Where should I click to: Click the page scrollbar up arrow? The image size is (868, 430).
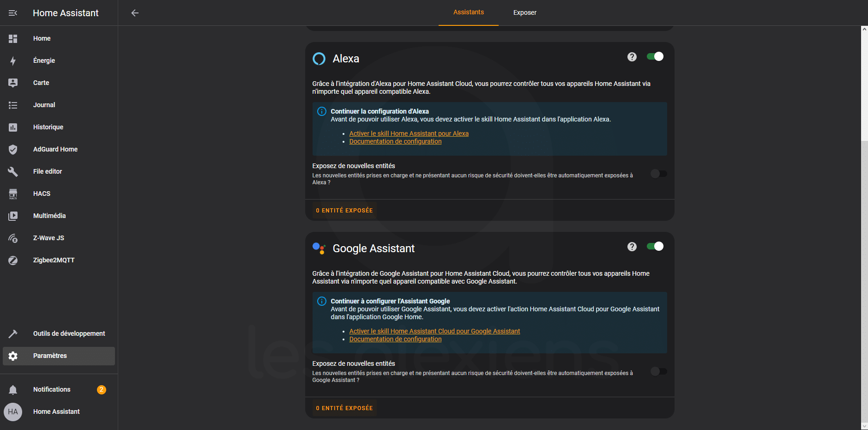pyautogui.click(x=864, y=29)
